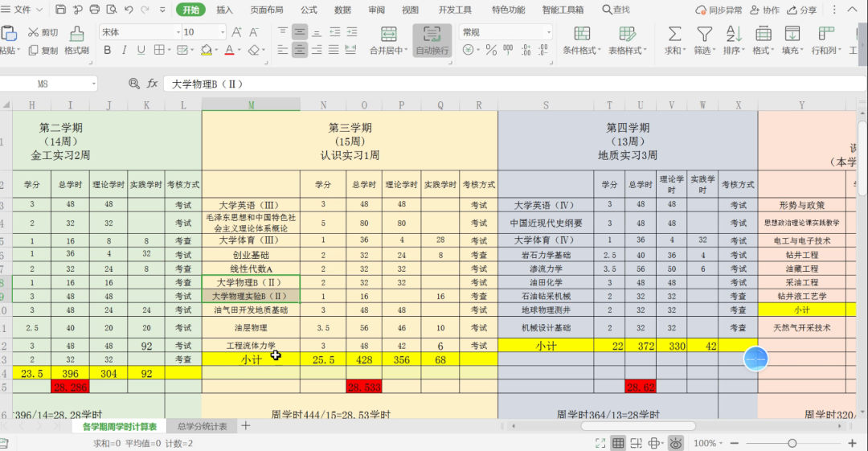Click the Collaborate (协作) button
Screen dimensions: 868x451
click(764, 10)
